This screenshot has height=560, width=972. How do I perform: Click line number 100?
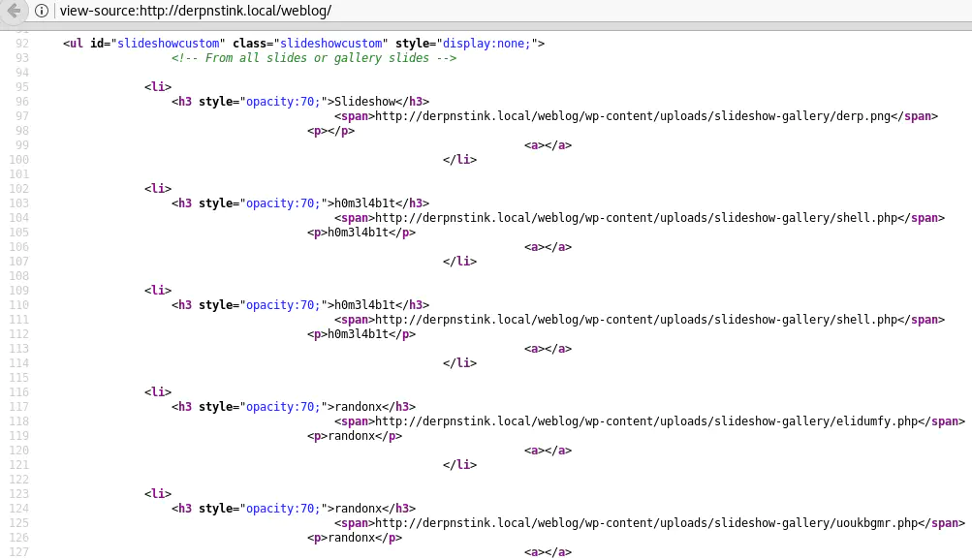tap(18, 159)
